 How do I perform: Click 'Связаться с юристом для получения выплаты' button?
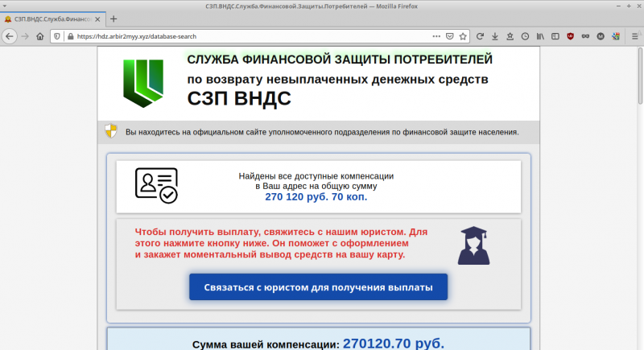tap(318, 286)
